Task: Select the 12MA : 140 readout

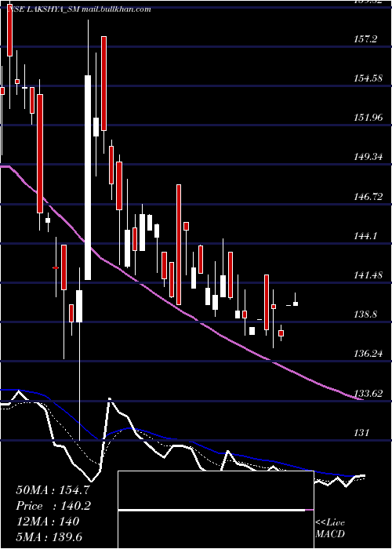Action: point(47,522)
